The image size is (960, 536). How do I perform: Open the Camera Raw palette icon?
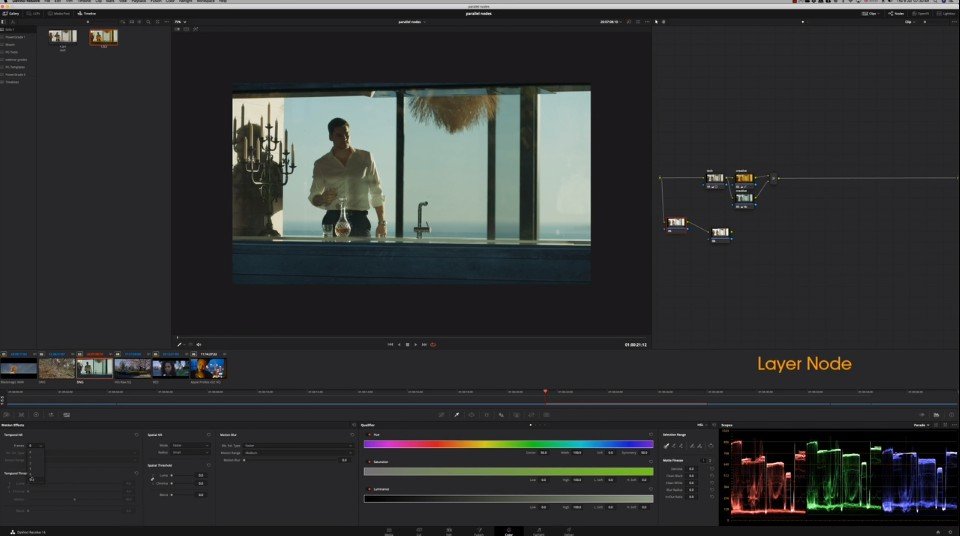[6, 415]
